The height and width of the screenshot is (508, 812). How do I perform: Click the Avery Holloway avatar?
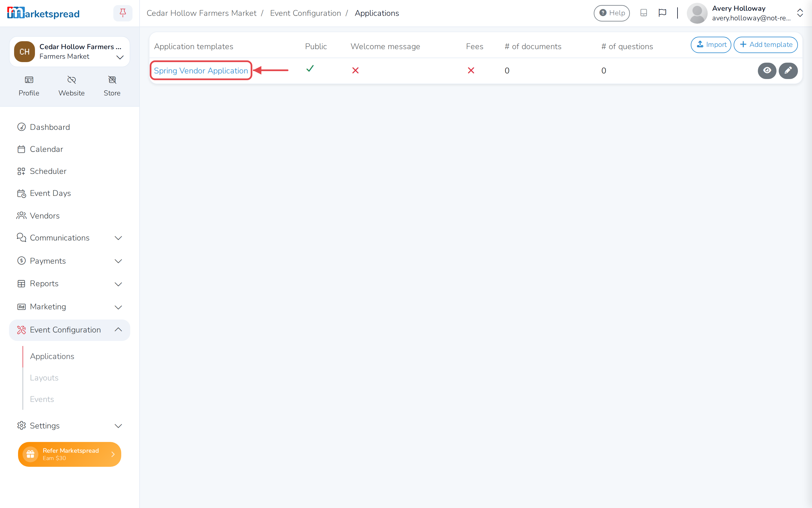697,13
